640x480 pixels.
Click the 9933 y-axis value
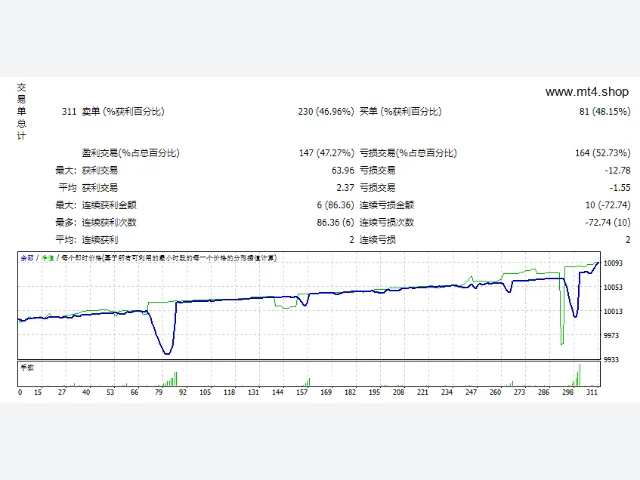pos(611,360)
